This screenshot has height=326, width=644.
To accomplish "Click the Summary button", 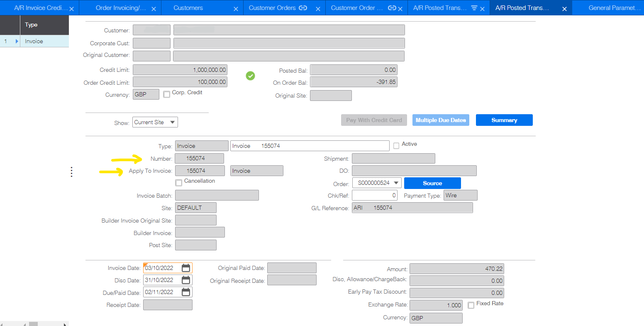I will (x=504, y=120).
